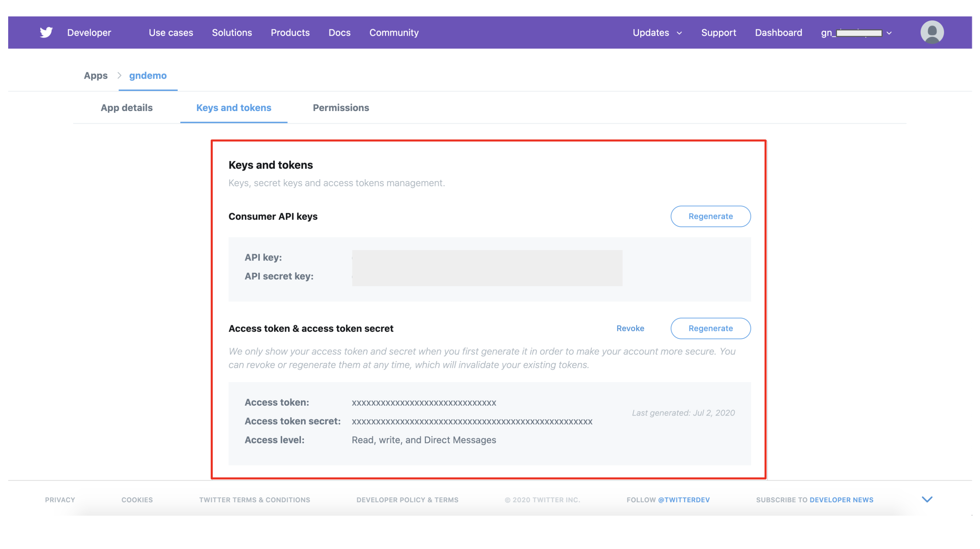Go to the Support page
This screenshot has width=980, height=549.
click(718, 33)
